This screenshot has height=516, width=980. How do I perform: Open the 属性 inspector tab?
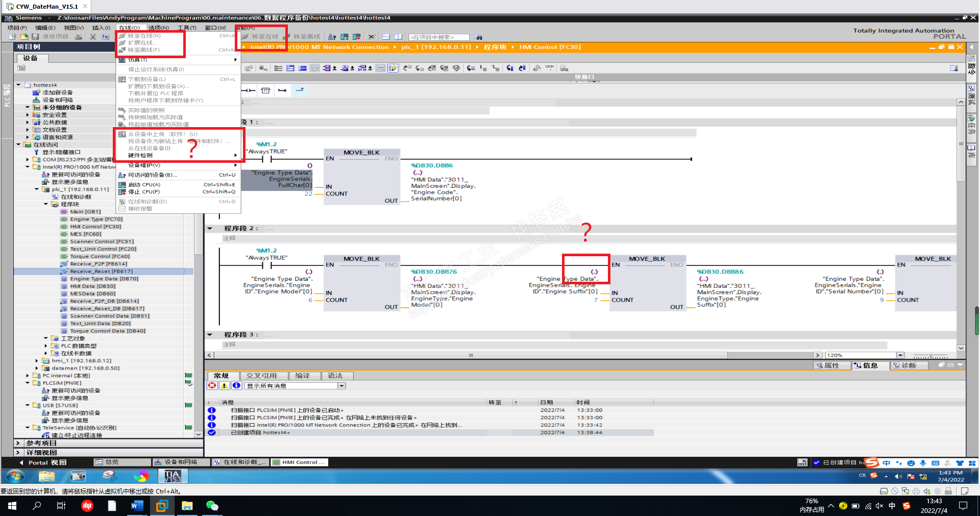(x=831, y=365)
